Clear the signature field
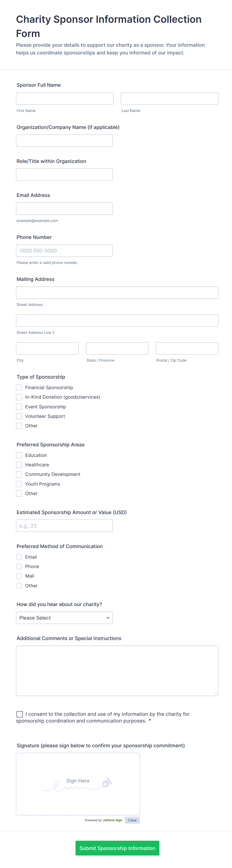232x868 pixels. point(132,820)
